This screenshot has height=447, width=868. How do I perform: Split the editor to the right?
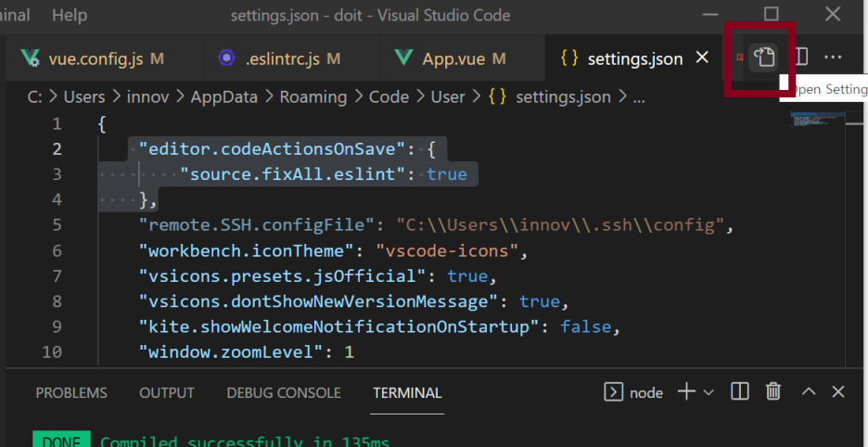click(x=801, y=57)
